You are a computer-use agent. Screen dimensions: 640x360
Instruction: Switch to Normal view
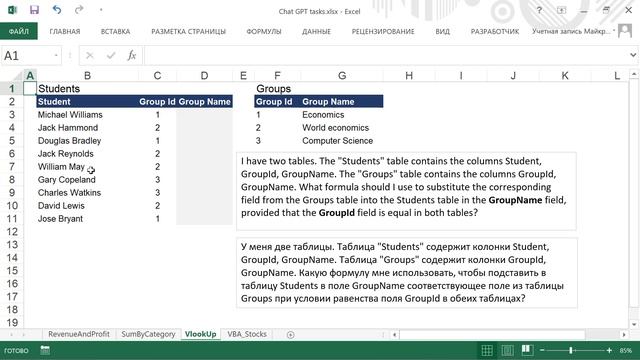487,350
